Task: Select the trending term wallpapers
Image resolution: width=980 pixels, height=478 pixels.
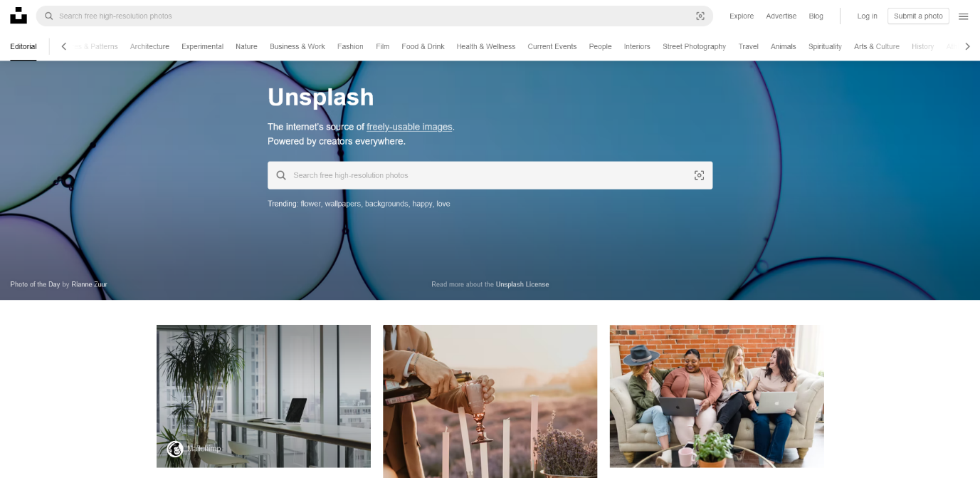Action: coord(343,204)
